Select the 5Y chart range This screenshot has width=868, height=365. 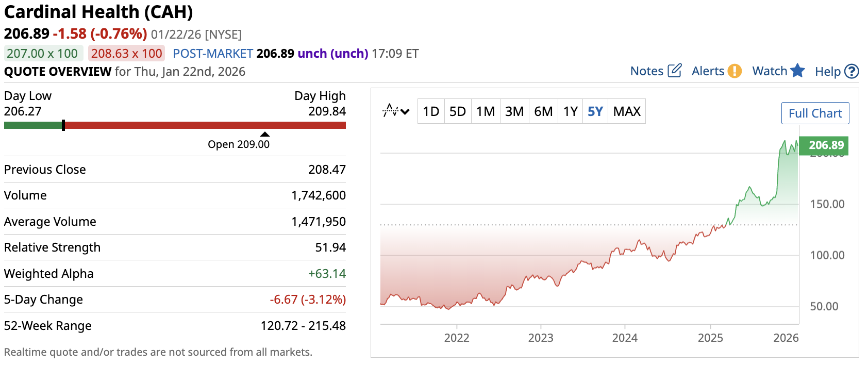pos(595,111)
